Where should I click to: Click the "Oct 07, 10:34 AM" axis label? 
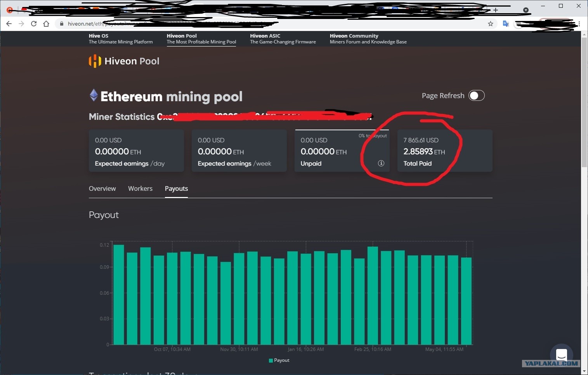tap(172, 349)
